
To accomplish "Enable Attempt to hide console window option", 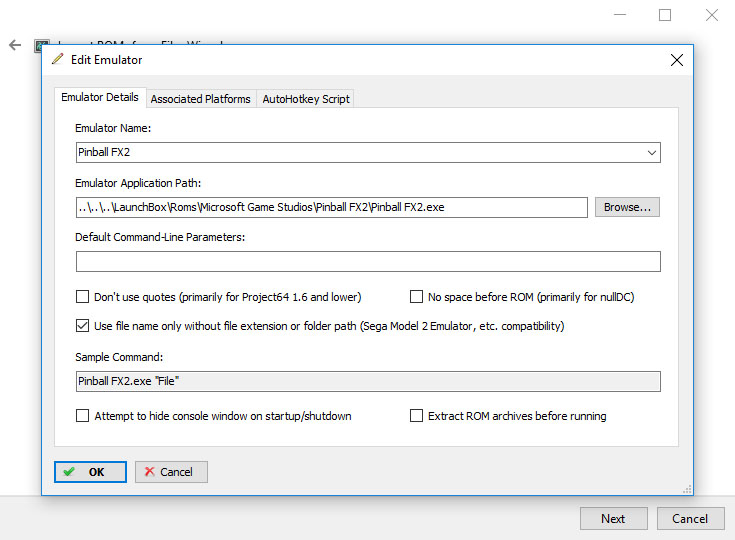I will tap(82, 416).
